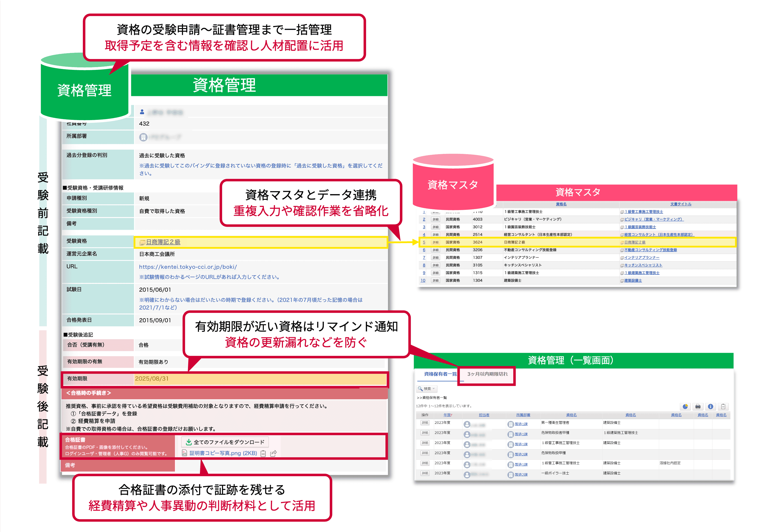This screenshot has width=784, height=532.
Task: Select 溶接社内認定 cell in holders list
Action: (670, 463)
